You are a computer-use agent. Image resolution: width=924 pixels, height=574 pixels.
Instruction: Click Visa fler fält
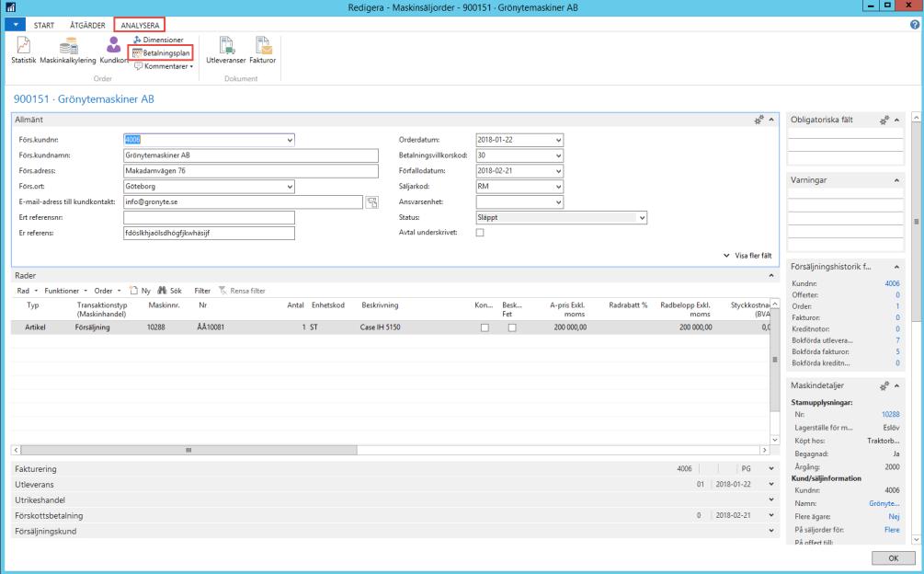(x=747, y=256)
